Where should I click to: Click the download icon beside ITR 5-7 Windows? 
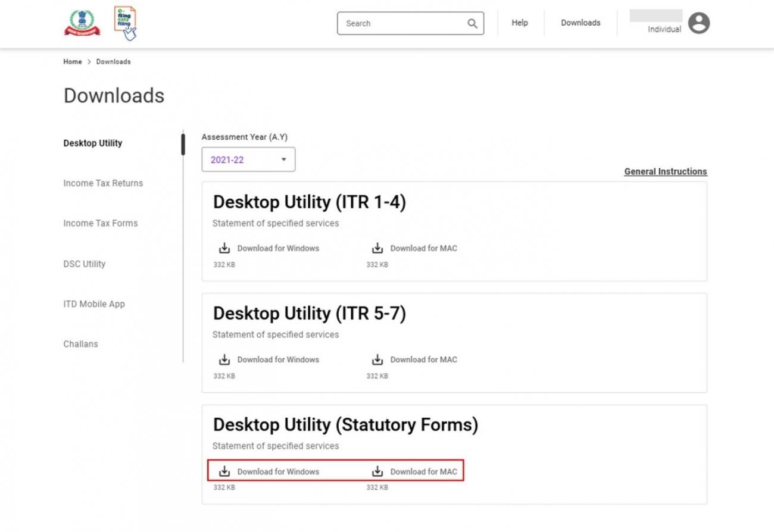pos(224,359)
